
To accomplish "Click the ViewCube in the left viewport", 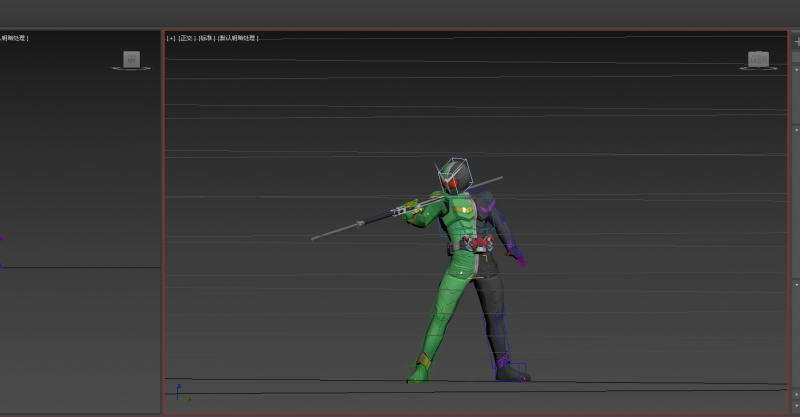I will [x=131, y=59].
